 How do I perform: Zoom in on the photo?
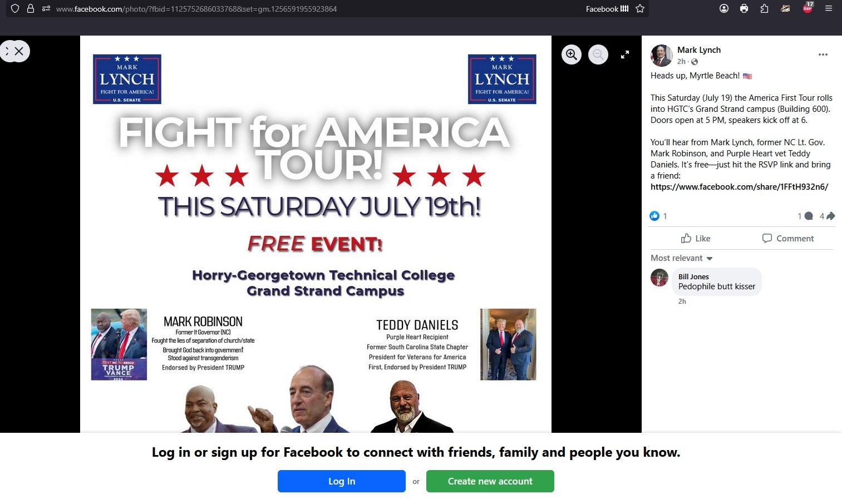572,55
